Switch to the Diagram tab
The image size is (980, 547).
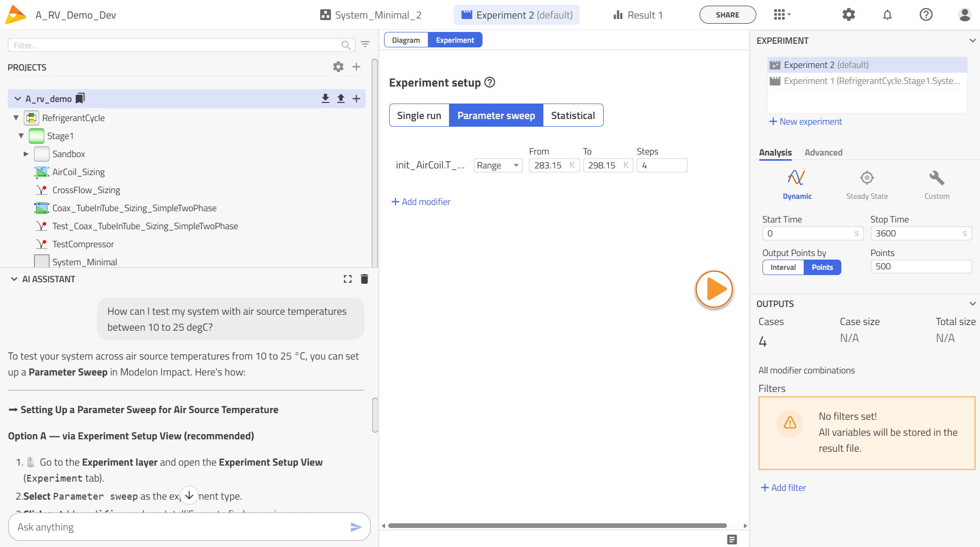(406, 40)
